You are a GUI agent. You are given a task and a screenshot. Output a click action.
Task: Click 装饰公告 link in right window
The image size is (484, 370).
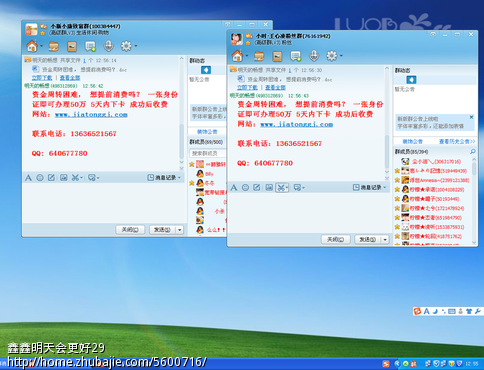(x=413, y=141)
